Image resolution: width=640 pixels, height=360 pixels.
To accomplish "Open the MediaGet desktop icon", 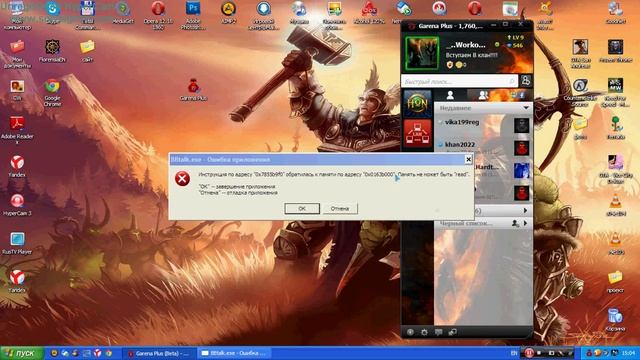I will 122,12.
